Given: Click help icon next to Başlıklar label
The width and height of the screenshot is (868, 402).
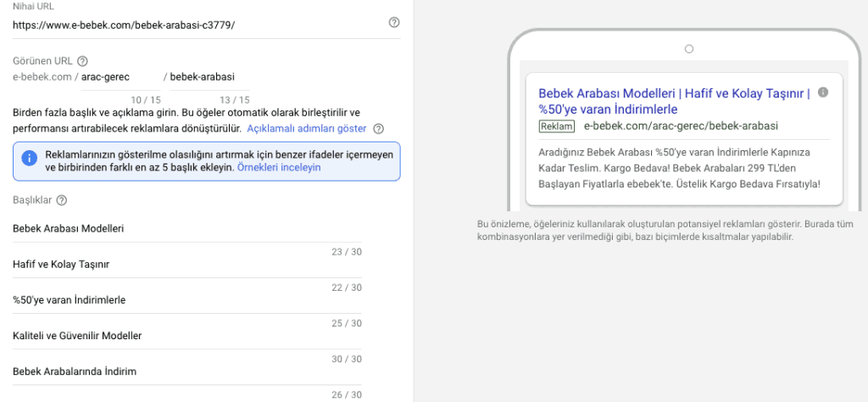Looking at the screenshot, I should [x=62, y=200].
